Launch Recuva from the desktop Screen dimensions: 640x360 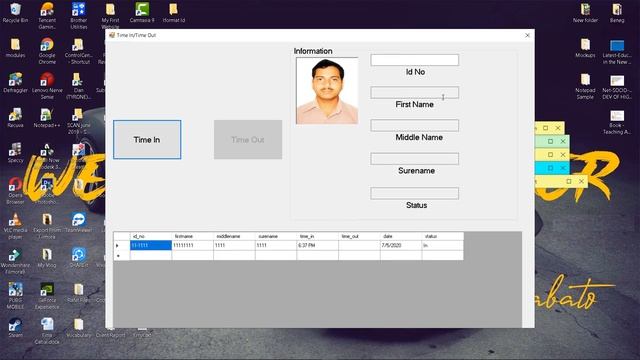[16, 118]
